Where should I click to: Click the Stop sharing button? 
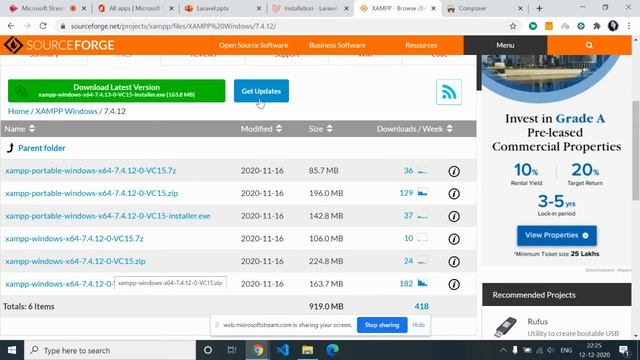coord(382,325)
